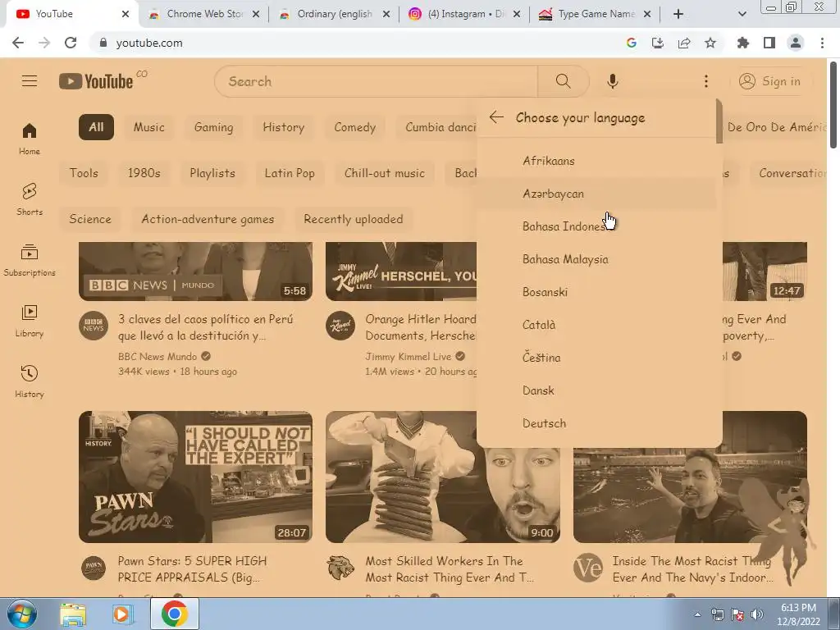
Task: Open the media player taskbar icon
Action: pyautogui.click(x=122, y=614)
